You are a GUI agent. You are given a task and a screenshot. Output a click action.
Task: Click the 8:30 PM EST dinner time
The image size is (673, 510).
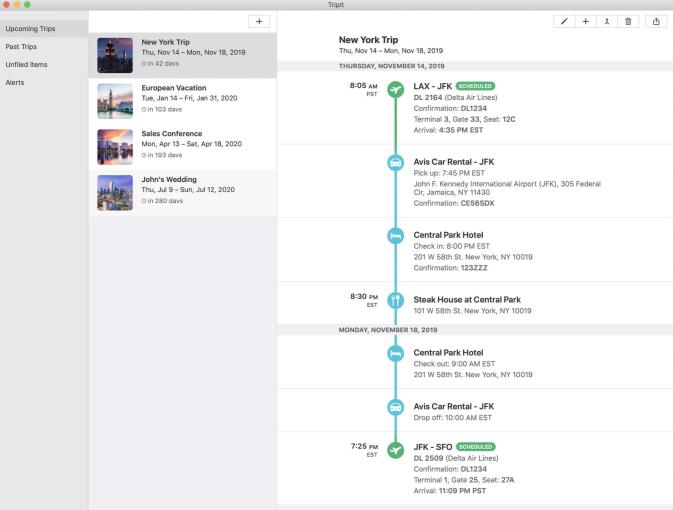tap(364, 300)
